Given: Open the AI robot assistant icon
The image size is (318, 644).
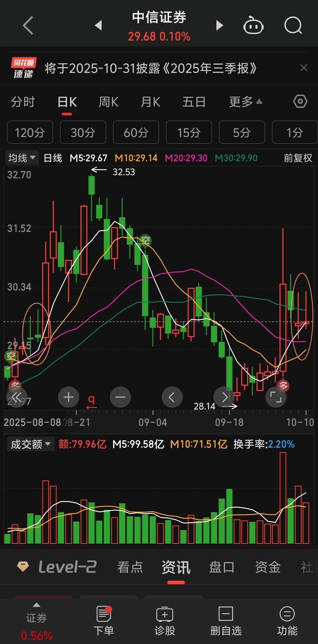Looking at the screenshot, I should (253, 25).
